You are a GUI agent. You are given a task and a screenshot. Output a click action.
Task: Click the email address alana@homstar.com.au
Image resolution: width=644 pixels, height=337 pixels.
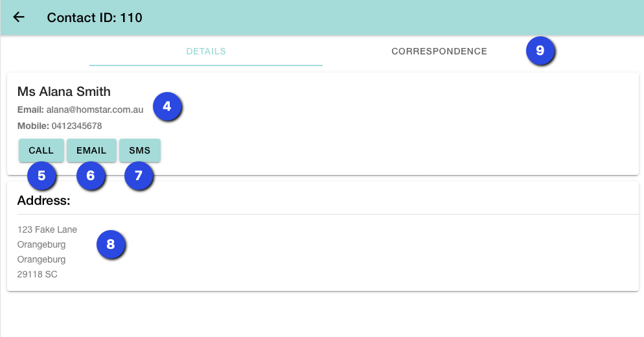95,110
